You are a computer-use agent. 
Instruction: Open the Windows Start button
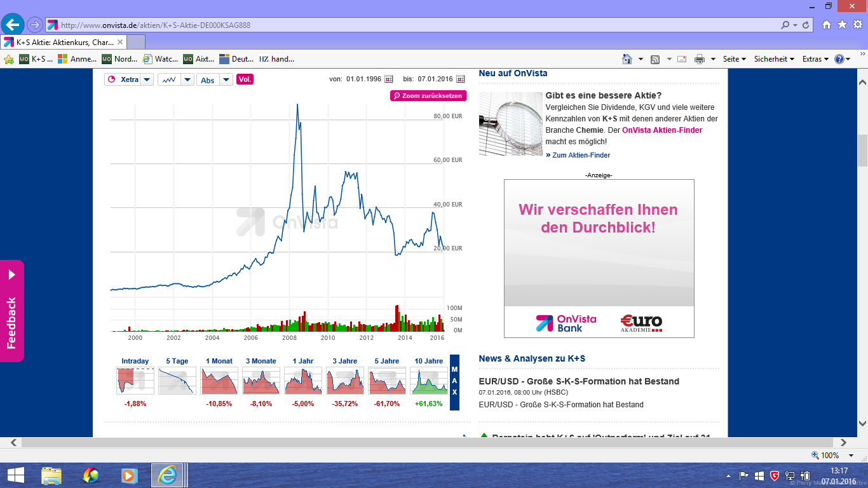pyautogui.click(x=15, y=475)
